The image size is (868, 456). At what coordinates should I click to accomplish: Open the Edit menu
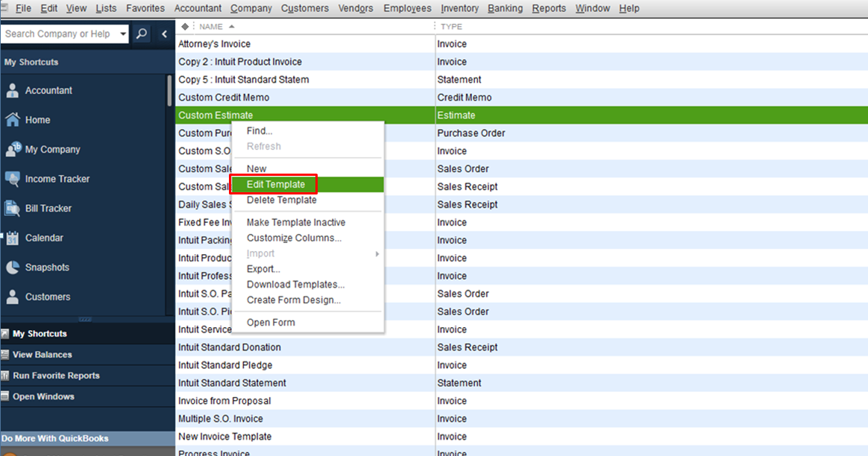pyautogui.click(x=48, y=8)
